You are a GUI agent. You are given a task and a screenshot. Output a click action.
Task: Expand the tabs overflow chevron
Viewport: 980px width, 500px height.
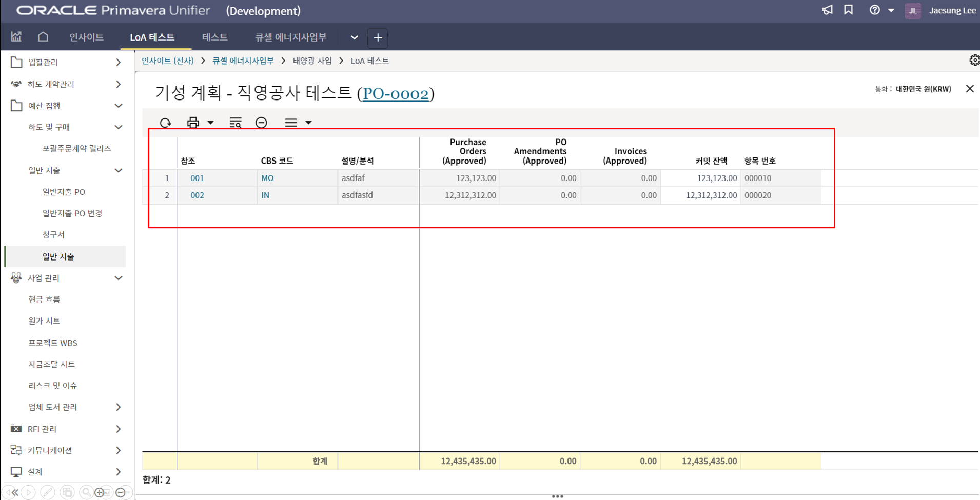pyautogui.click(x=354, y=37)
